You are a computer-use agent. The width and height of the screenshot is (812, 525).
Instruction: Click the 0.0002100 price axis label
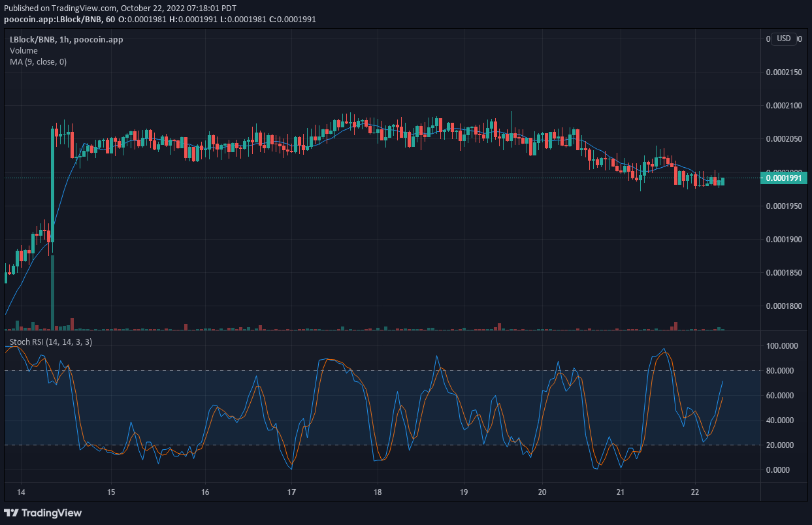pyautogui.click(x=784, y=105)
